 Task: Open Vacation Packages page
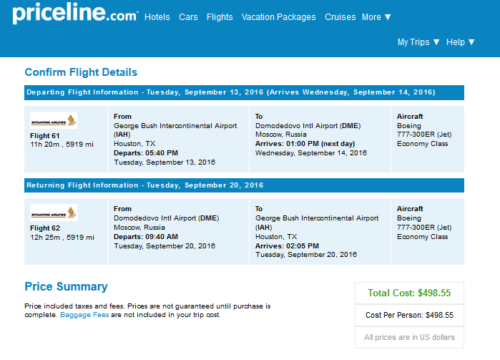click(x=278, y=17)
